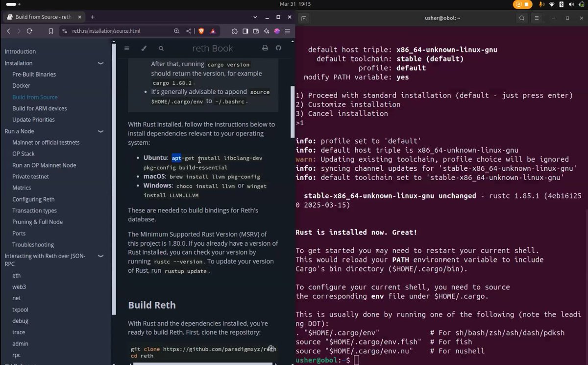Click the Build Reth heading
The height and width of the screenshot is (365, 588).
[152, 305]
